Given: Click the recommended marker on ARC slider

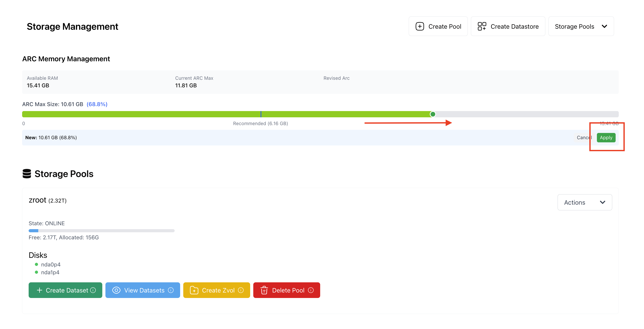Looking at the screenshot, I should point(261,114).
